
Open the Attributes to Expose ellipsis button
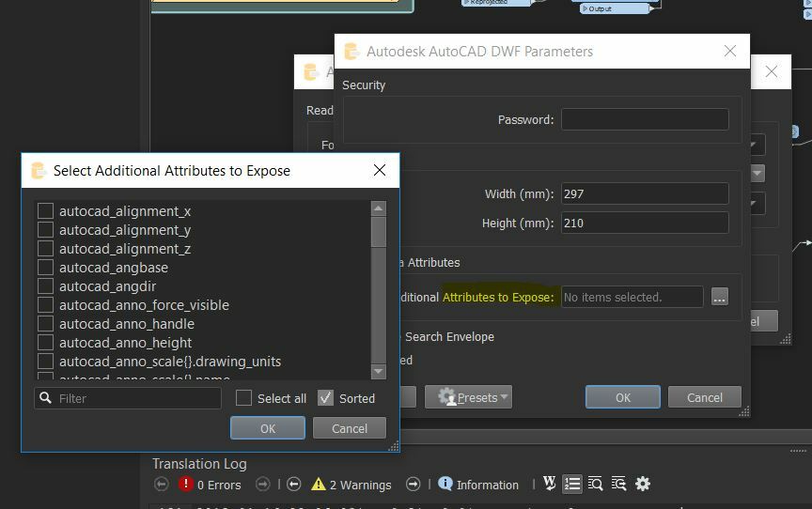[x=720, y=297]
